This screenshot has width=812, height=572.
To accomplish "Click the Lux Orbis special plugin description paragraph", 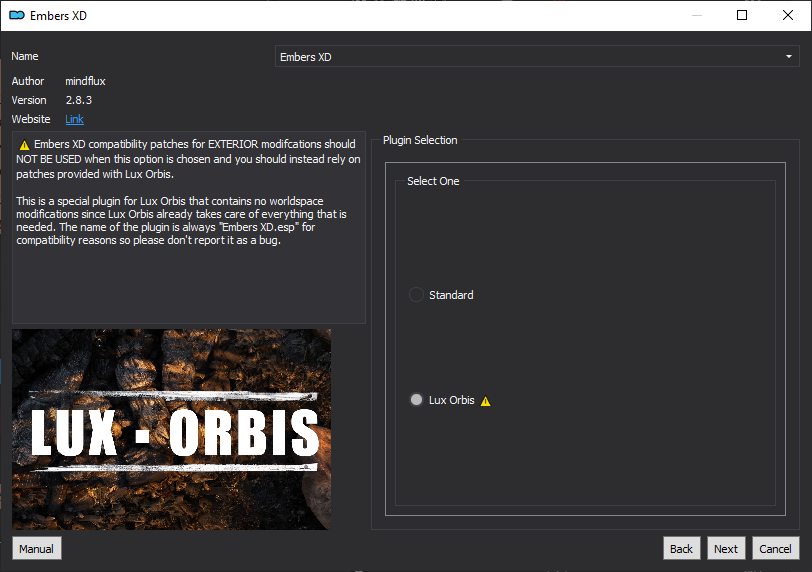I will click(181, 221).
